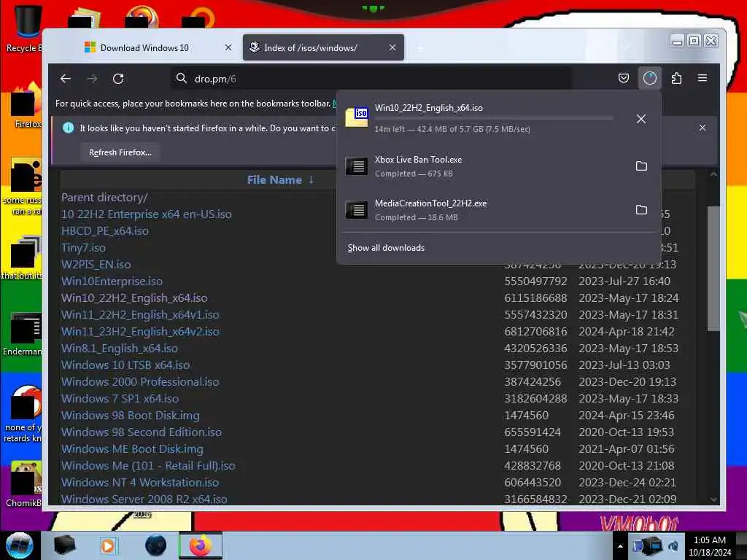Click the taskbar clock showing 1:05 AM
The width and height of the screenshot is (747, 560).
coord(709,545)
